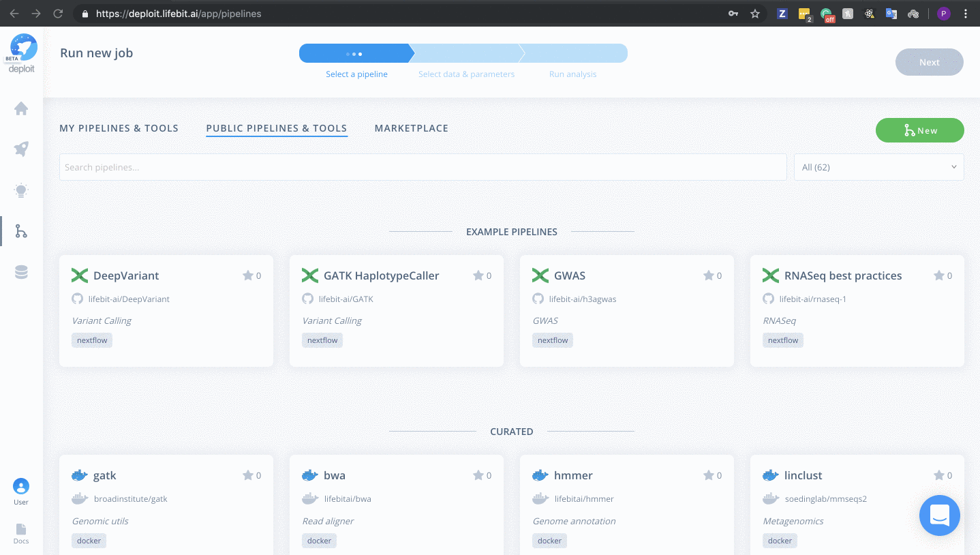Select the RNASeq best practices title
The width and height of the screenshot is (980, 555).
[843, 275]
